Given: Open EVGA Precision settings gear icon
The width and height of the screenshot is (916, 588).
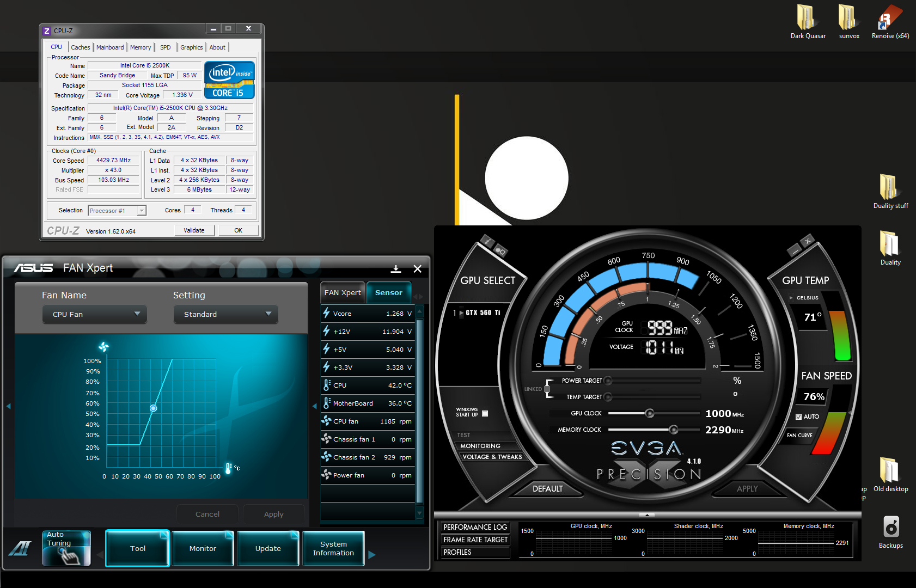Looking at the screenshot, I should [500, 251].
